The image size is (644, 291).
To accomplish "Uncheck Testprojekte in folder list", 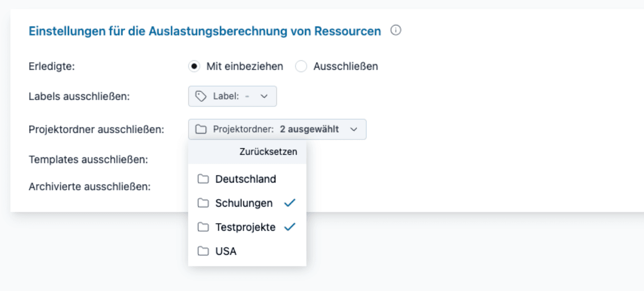I will [245, 228].
